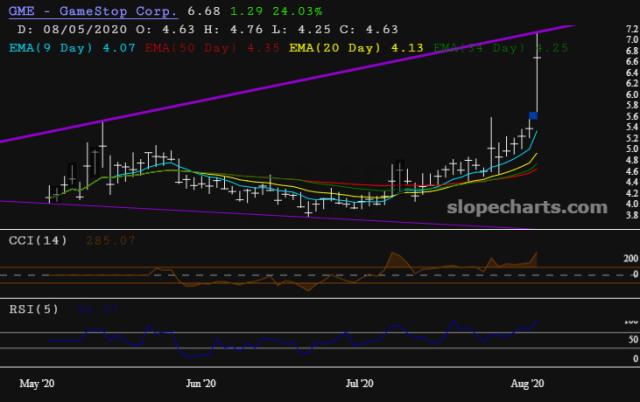Open the GME - GameStop Corp. title link
640x402 pixels.
coord(93,11)
